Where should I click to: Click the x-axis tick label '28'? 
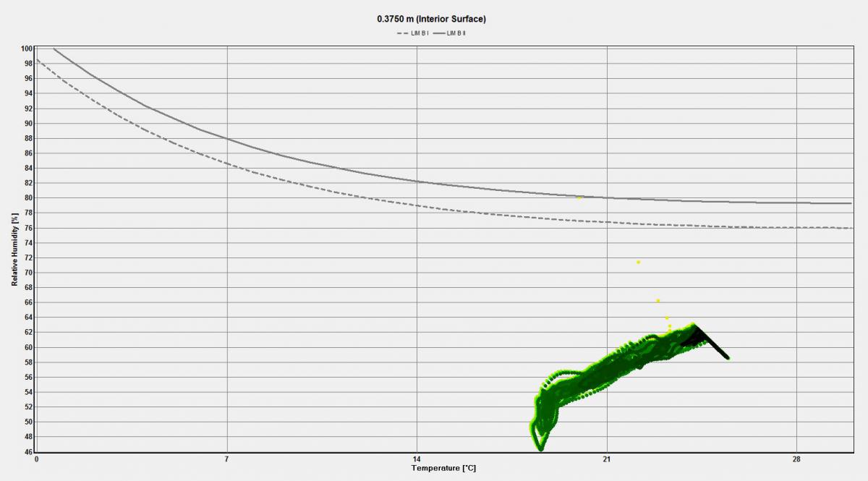coord(796,459)
